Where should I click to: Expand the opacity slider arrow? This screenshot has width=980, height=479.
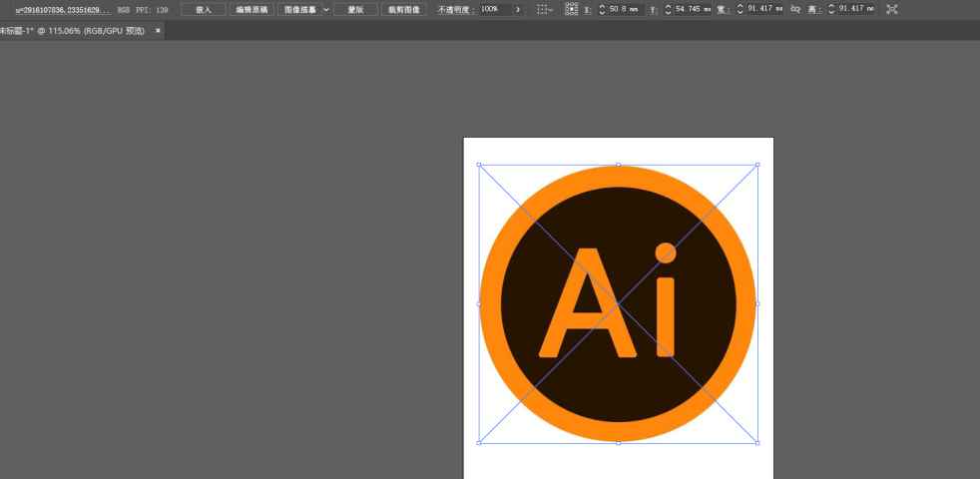point(518,9)
